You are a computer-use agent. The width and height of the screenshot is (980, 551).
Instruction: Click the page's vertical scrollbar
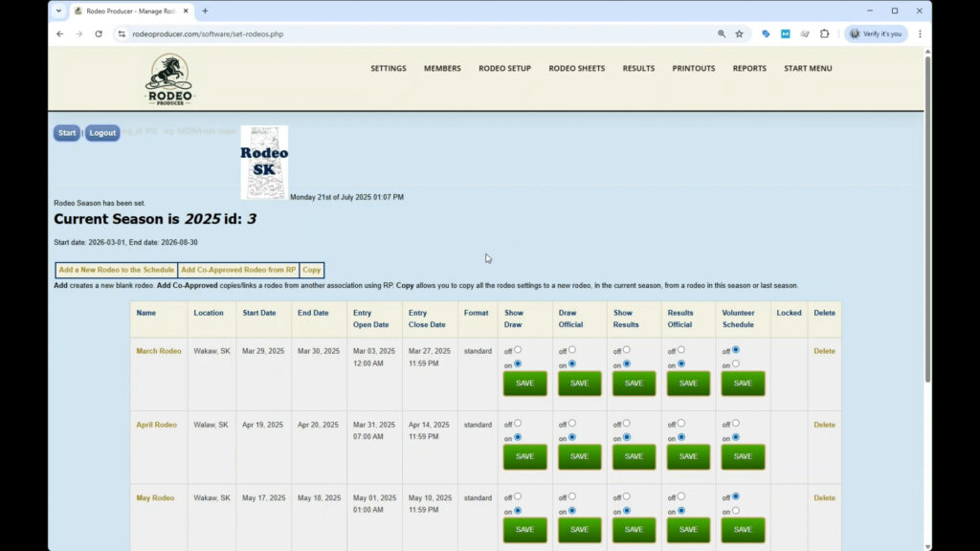tap(926, 220)
